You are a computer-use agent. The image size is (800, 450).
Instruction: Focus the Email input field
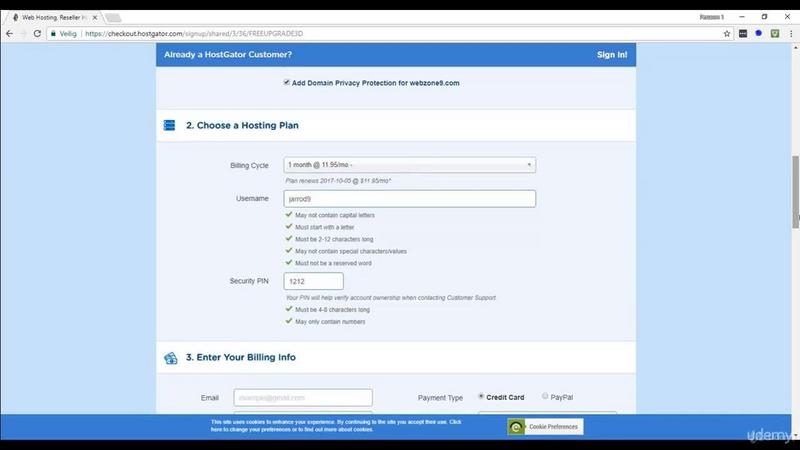(303, 397)
